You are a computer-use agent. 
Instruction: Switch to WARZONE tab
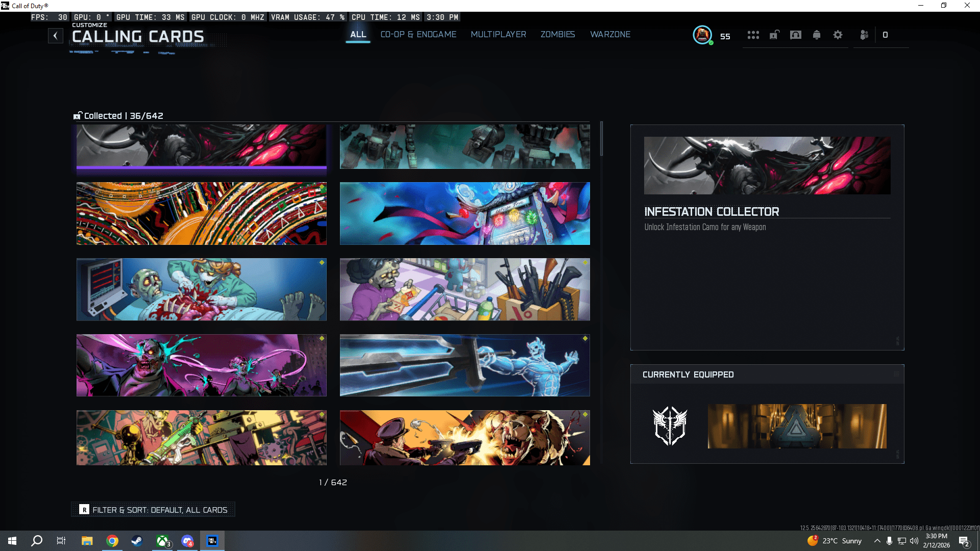[610, 35]
